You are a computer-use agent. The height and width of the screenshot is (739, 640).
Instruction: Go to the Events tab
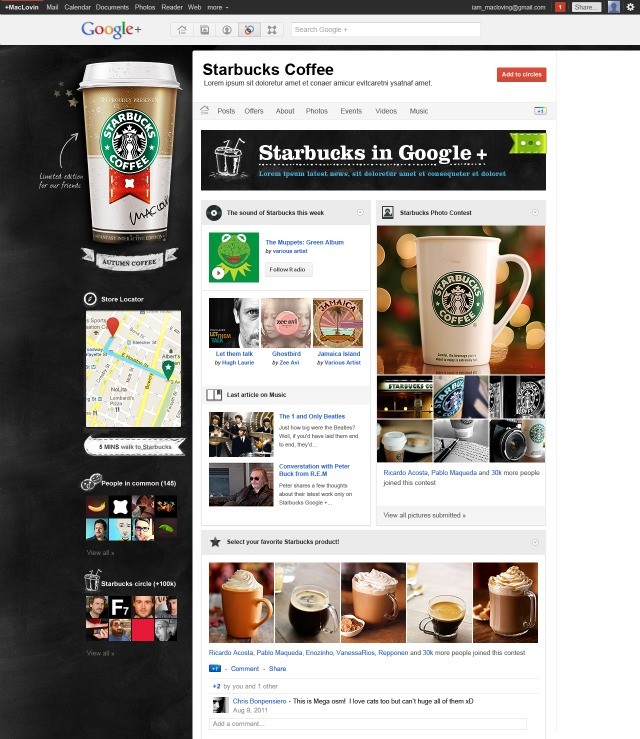[x=350, y=111]
